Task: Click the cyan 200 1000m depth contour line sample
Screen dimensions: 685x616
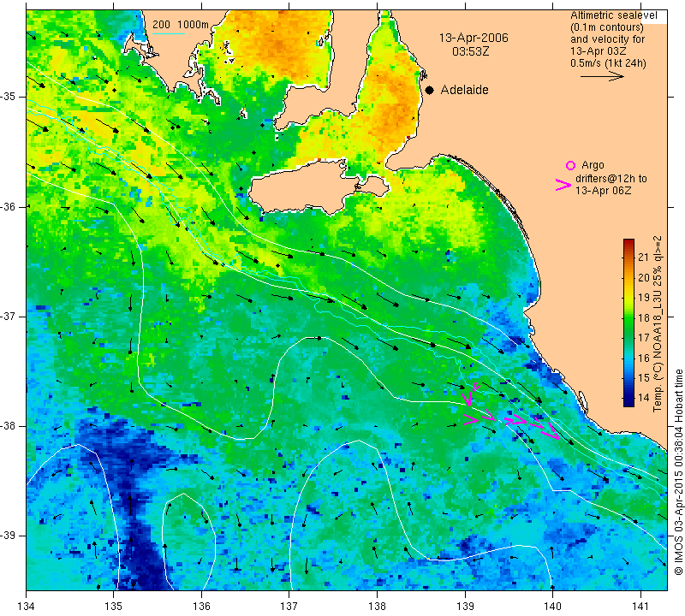Action: point(169,33)
